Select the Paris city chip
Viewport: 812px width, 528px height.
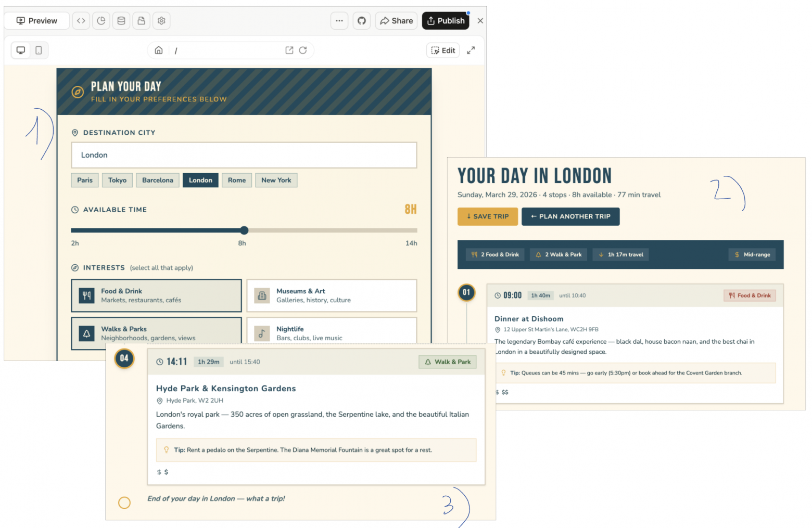point(85,181)
